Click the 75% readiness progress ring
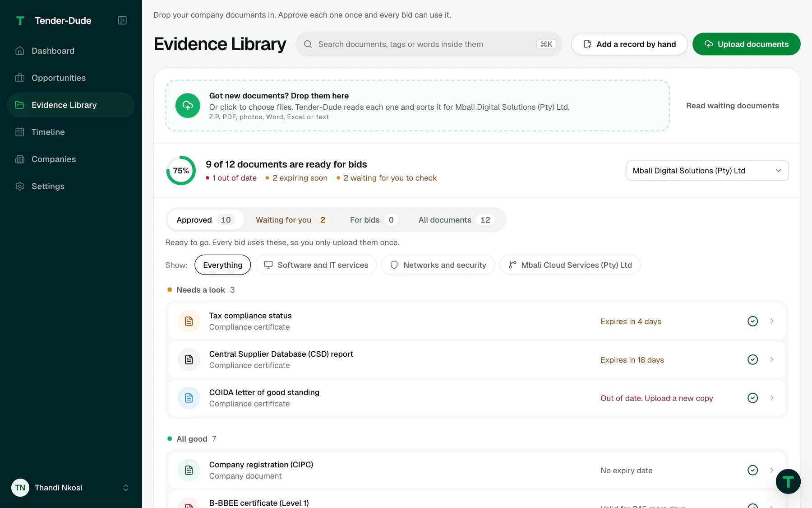Image resolution: width=812 pixels, height=508 pixels. [181, 171]
